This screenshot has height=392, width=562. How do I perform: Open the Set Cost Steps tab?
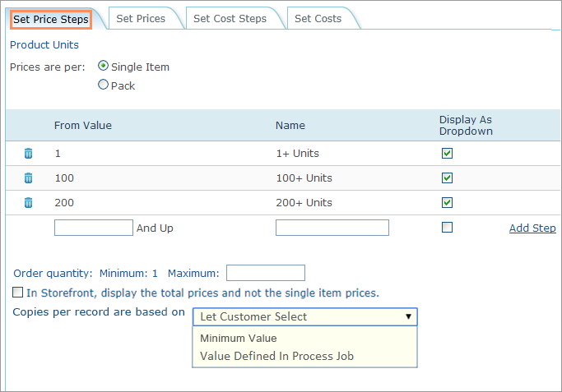(230, 19)
